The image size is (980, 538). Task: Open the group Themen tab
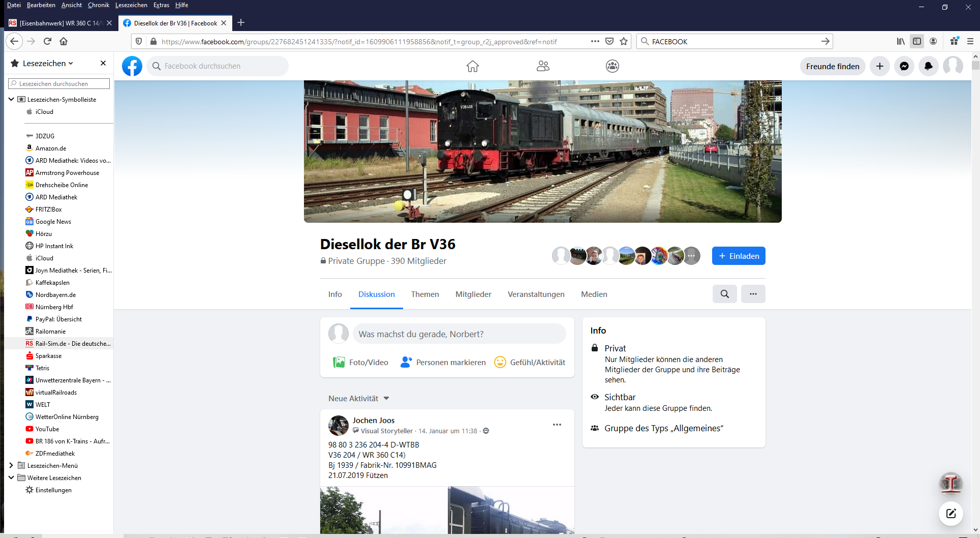425,294
